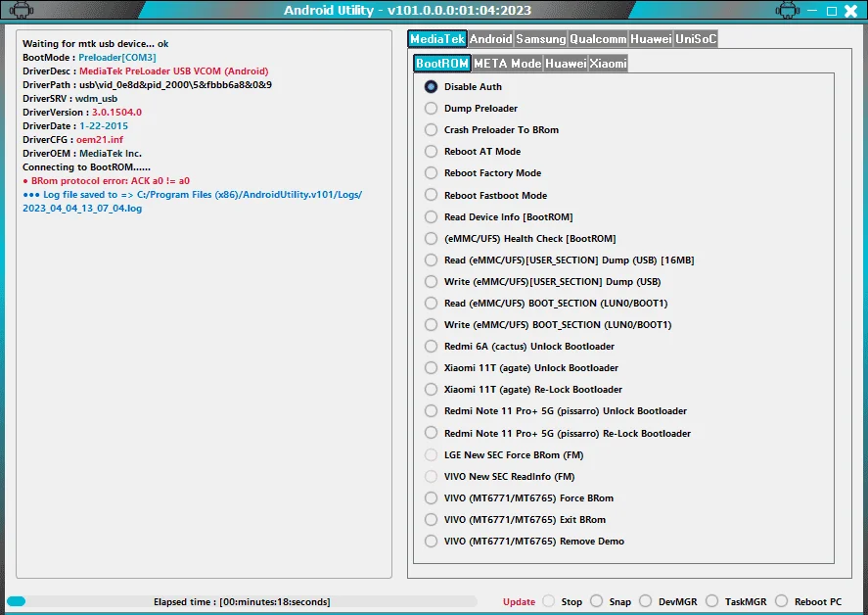The height and width of the screenshot is (615, 868).
Task: Select Xiaomi 11T (agate) Unlock Bootloader
Action: [431, 368]
